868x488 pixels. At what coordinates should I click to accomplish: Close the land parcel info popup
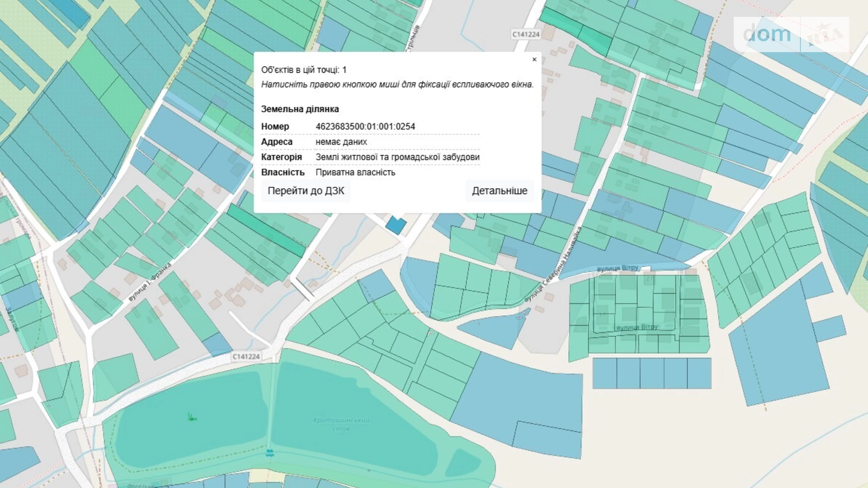coord(534,60)
